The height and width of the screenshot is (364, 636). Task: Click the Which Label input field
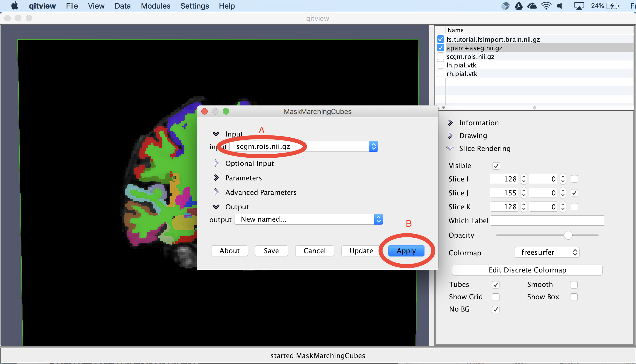pyautogui.click(x=547, y=221)
